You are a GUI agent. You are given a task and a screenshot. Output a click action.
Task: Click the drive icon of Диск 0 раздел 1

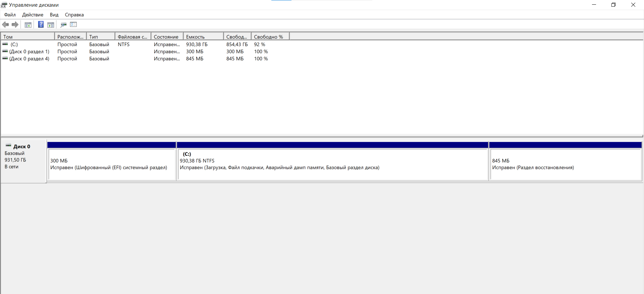pos(5,51)
